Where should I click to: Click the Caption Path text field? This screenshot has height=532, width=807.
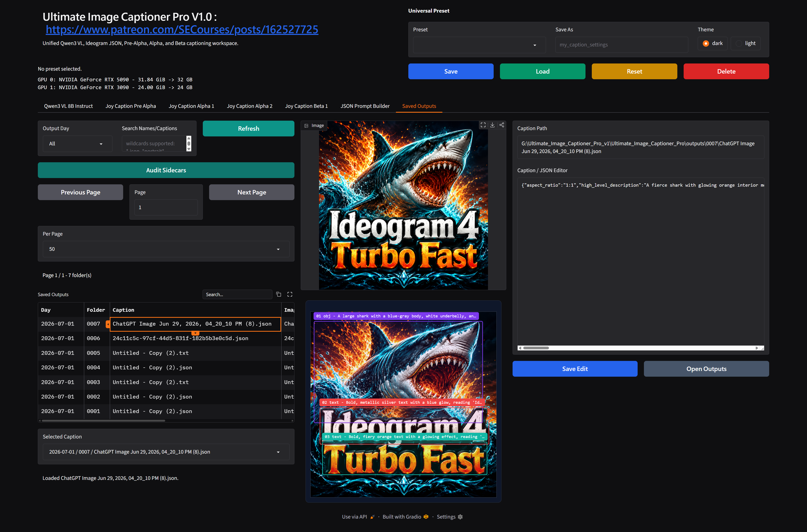(x=640, y=147)
